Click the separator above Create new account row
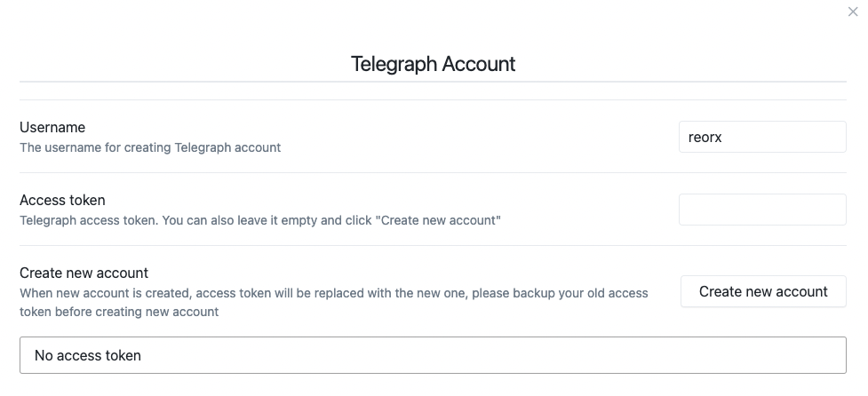Image resolution: width=868 pixels, height=396 pixels. pyautogui.click(x=433, y=246)
